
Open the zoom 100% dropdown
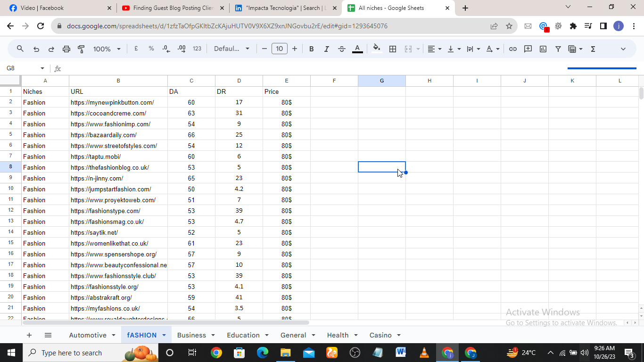click(x=107, y=49)
